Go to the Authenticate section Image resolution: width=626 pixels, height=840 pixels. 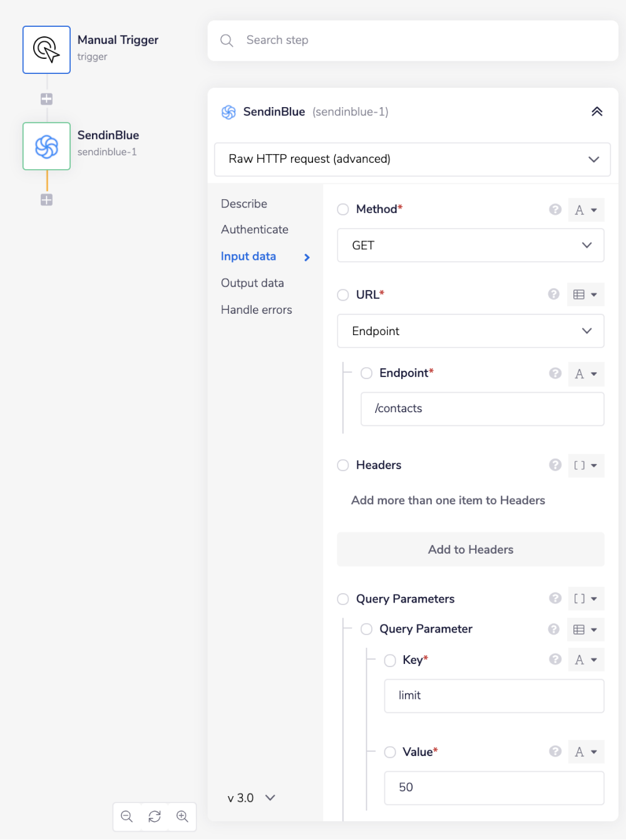[x=254, y=229]
